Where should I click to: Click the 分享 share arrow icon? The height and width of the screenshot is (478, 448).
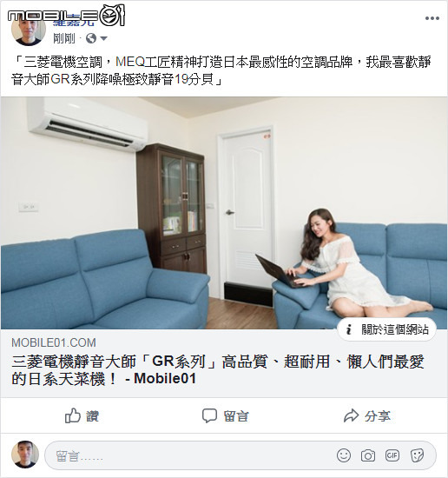(x=351, y=415)
